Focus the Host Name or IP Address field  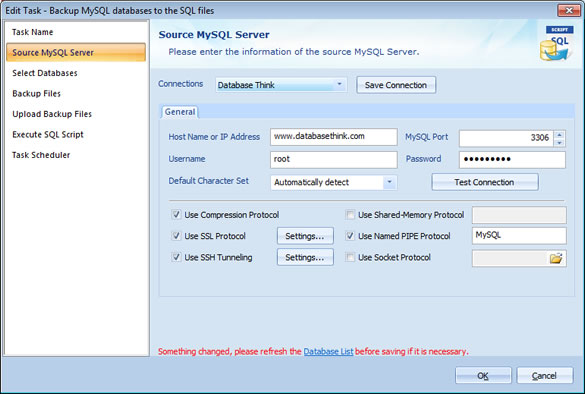click(x=334, y=137)
